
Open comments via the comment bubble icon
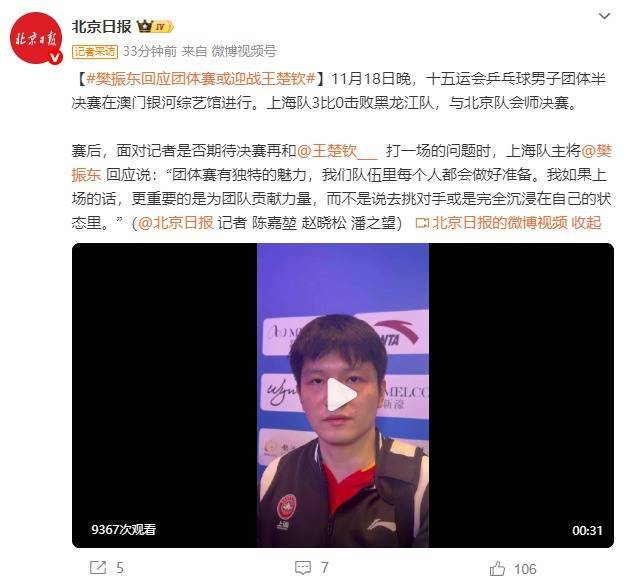(x=303, y=568)
